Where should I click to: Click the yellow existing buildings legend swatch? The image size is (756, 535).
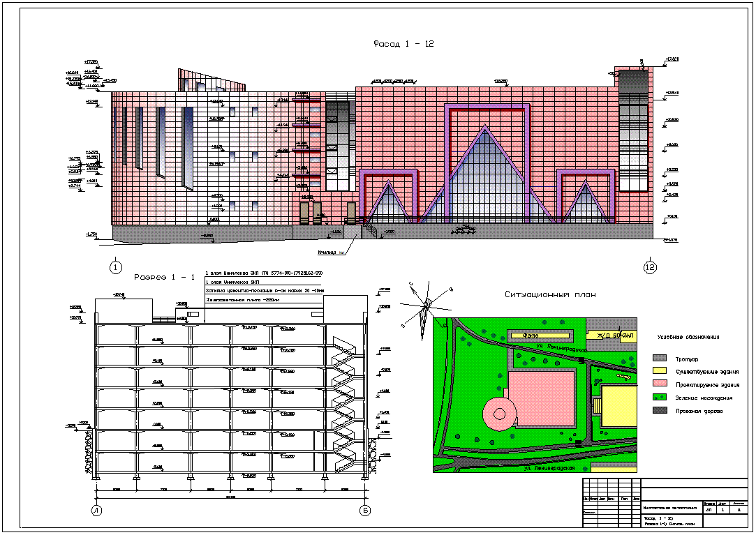(x=660, y=372)
